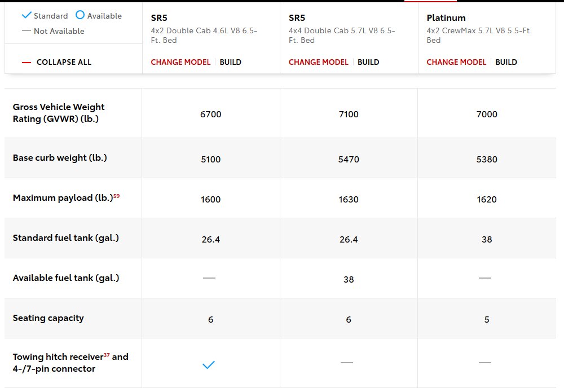Click the 'Standard' legend label
This screenshot has width=564, height=392.
pos(51,16)
